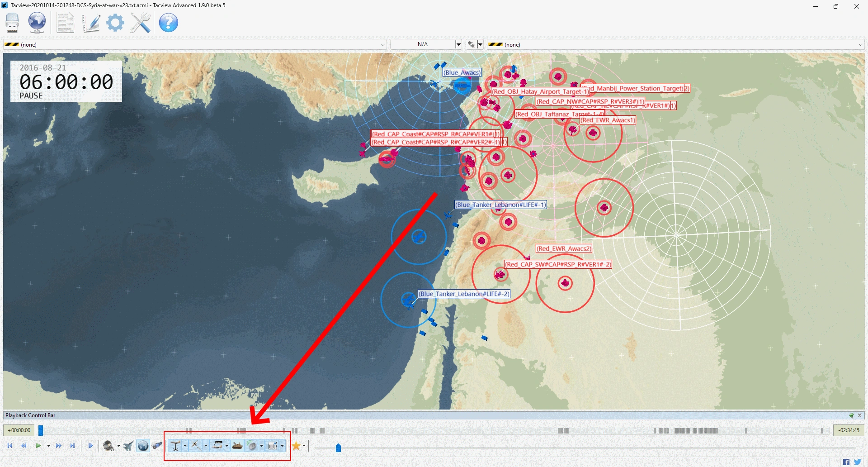Click the +00:00:00 elapsed time field
This screenshot has width=868, height=467.
(19, 430)
